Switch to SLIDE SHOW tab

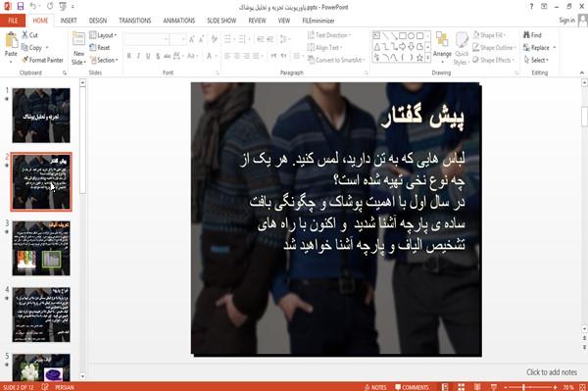[x=221, y=21]
